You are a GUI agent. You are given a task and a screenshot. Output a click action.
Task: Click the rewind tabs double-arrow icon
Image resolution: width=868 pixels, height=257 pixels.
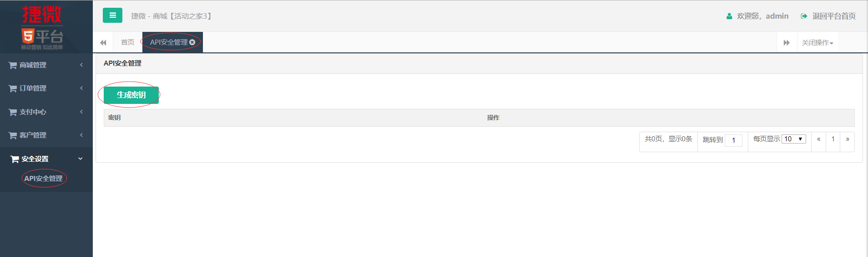click(x=103, y=42)
